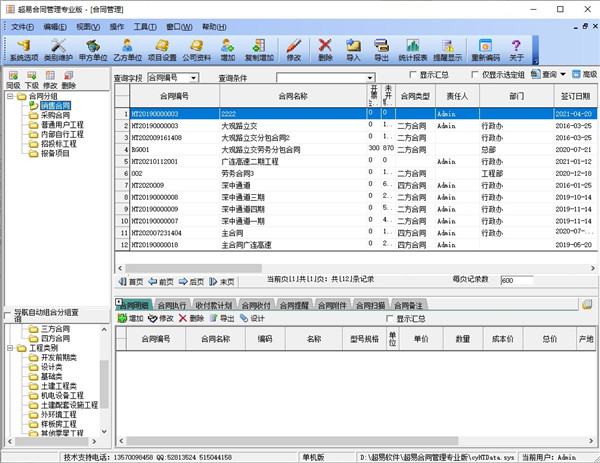Click the pencil 修改 icon in main toolbar

pyautogui.click(x=293, y=50)
